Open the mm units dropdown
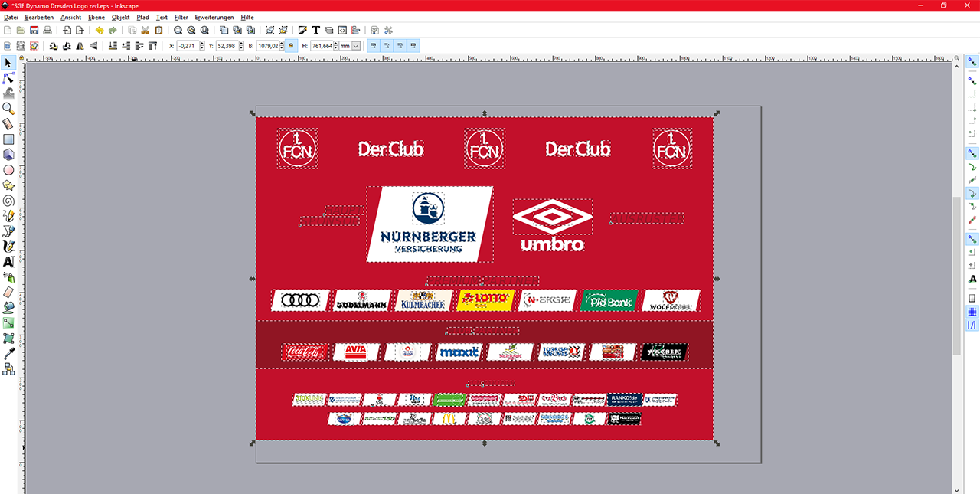This screenshot has width=980, height=494. 356,46
